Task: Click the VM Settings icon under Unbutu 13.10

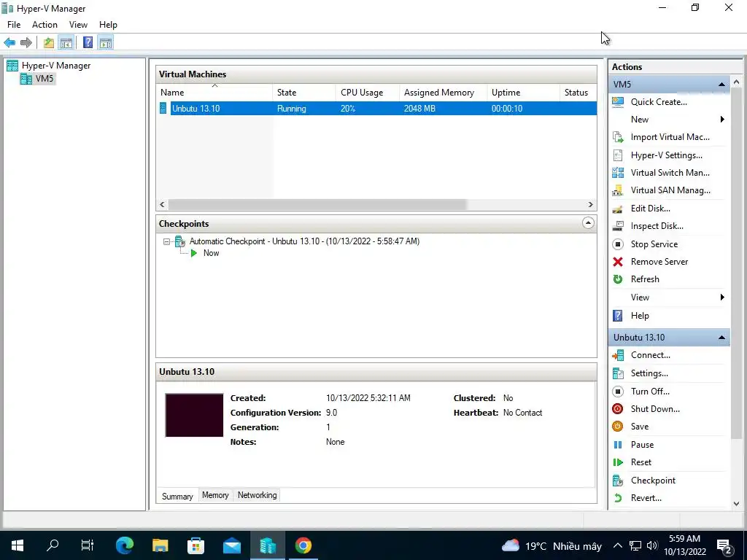Action: tap(618, 373)
